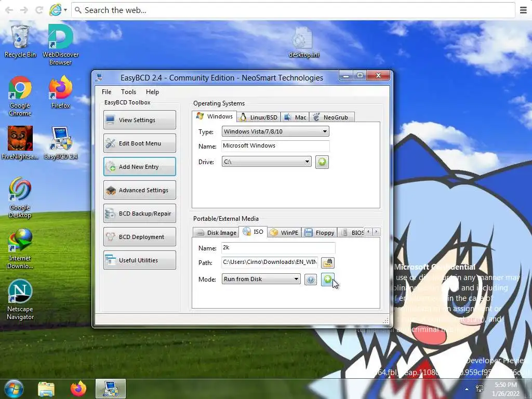Screen dimensions: 532x399
Task: Open Google Desktop shortcut
Action: [20, 197]
